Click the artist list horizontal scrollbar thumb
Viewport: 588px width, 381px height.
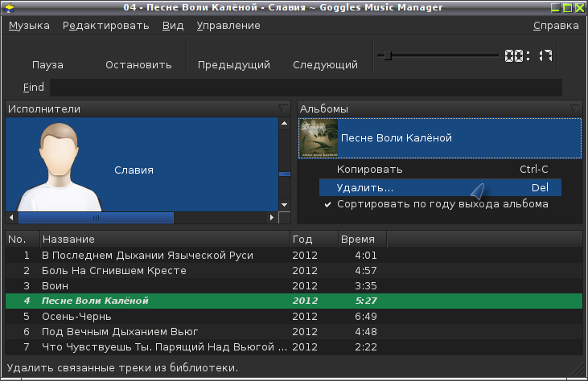[x=96, y=218]
